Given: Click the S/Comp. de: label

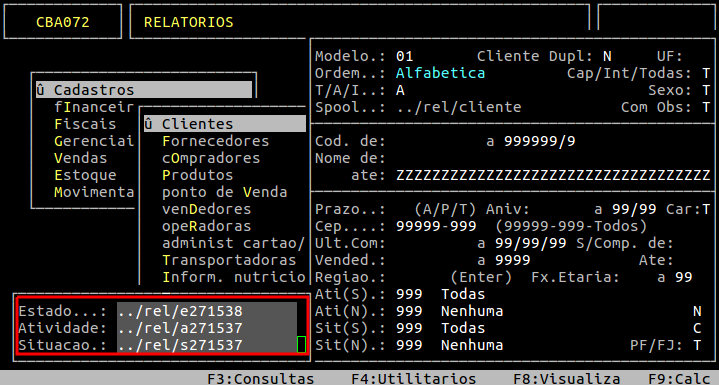Looking at the screenshot, I should [625, 243].
